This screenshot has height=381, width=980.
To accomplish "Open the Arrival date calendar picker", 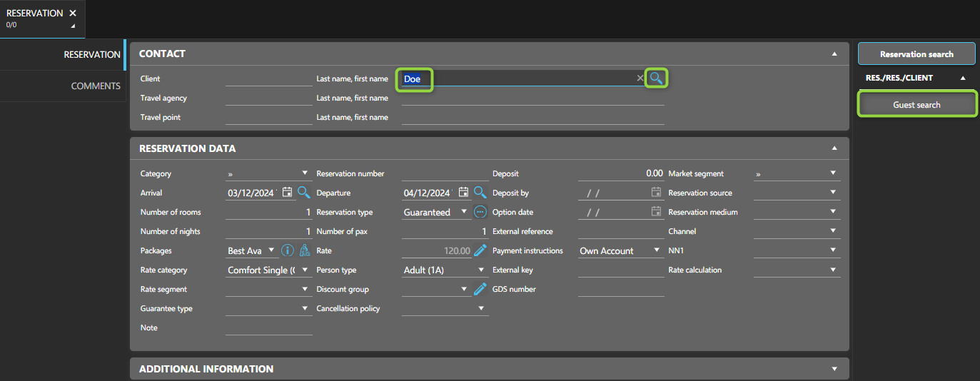I will 287,192.
